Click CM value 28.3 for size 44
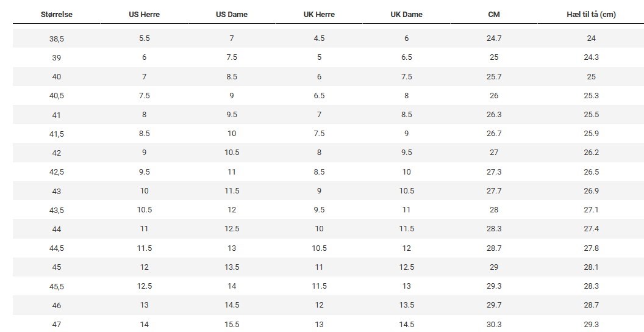The image size is (644, 332). 494,229
